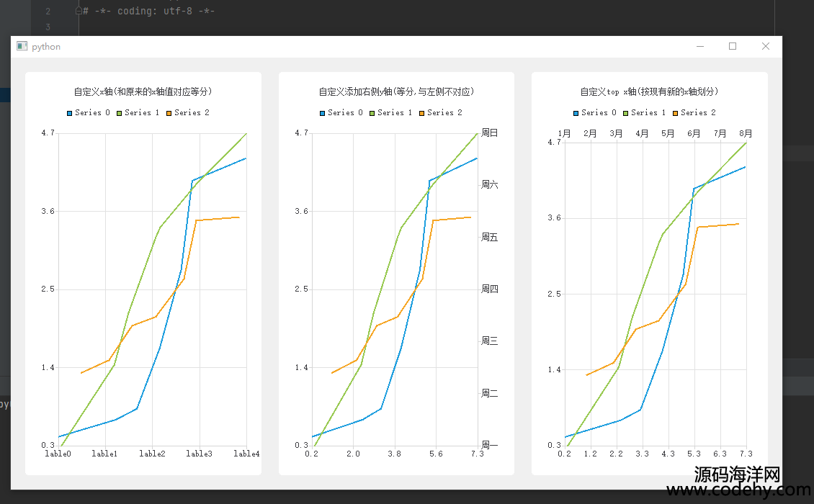Toggle Series 2 legend in the middle chart
814x504 pixels.
click(442, 113)
